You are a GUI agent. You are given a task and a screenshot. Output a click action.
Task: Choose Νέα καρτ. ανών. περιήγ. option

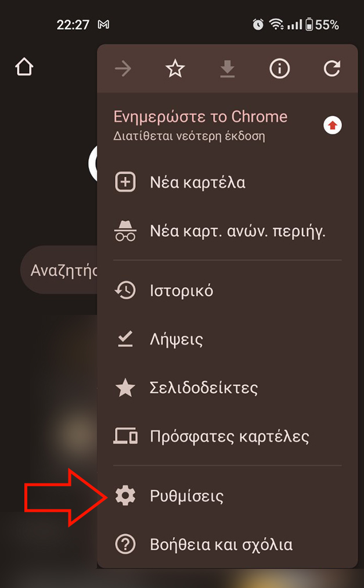(228, 231)
